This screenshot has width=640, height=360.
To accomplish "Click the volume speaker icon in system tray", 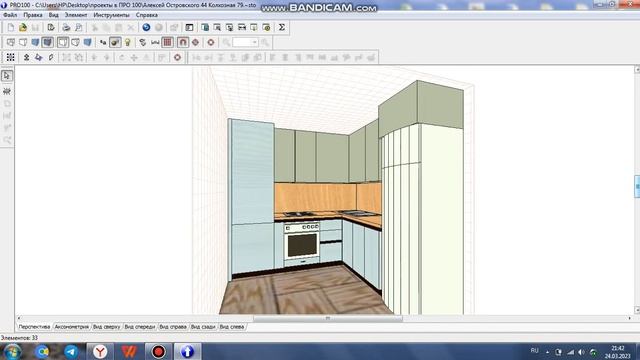I will pyautogui.click(x=581, y=352).
